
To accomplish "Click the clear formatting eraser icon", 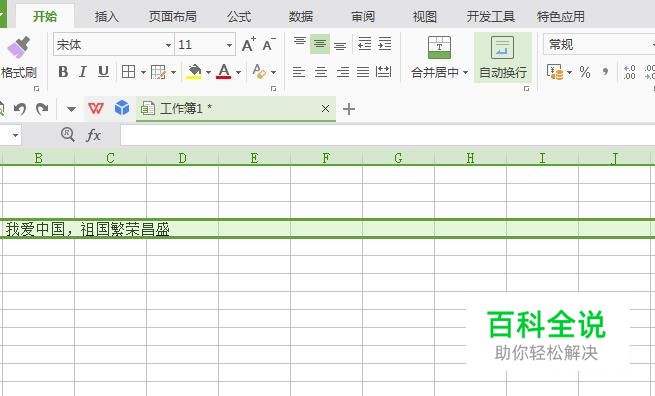I will [259, 71].
